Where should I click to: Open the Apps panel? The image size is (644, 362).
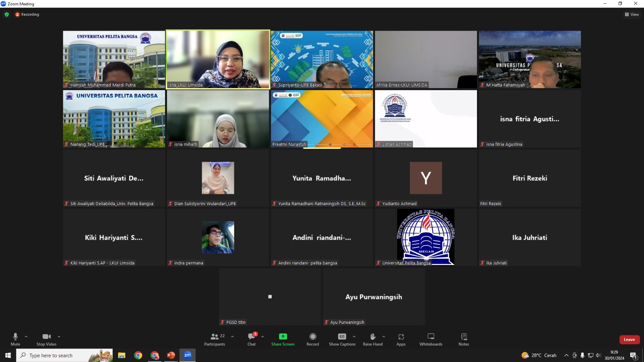point(401,339)
